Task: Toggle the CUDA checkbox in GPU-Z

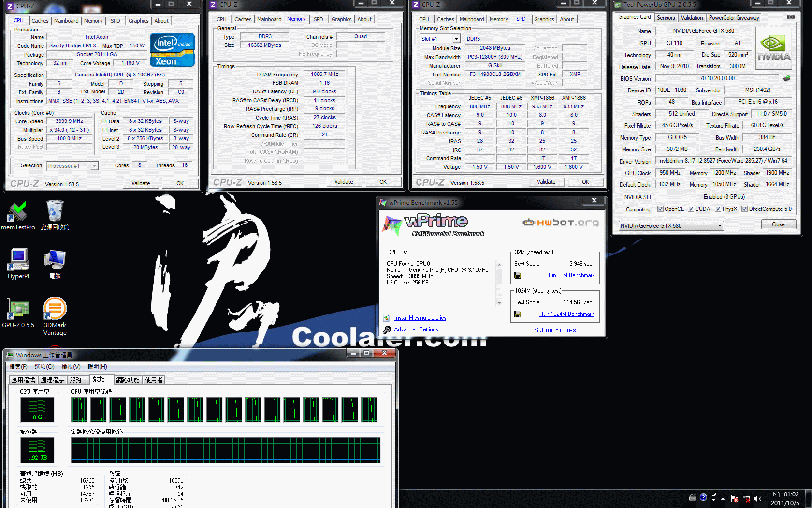Action: 691,209
